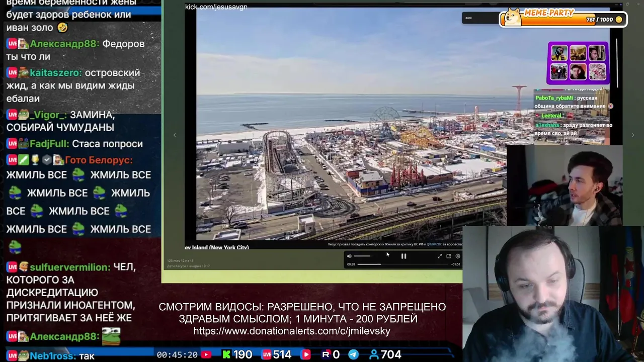The height and width of the screenshot is (362, 644).
Task: Click the Rutube R icon beside 0
Action: [x=326, y=354]
